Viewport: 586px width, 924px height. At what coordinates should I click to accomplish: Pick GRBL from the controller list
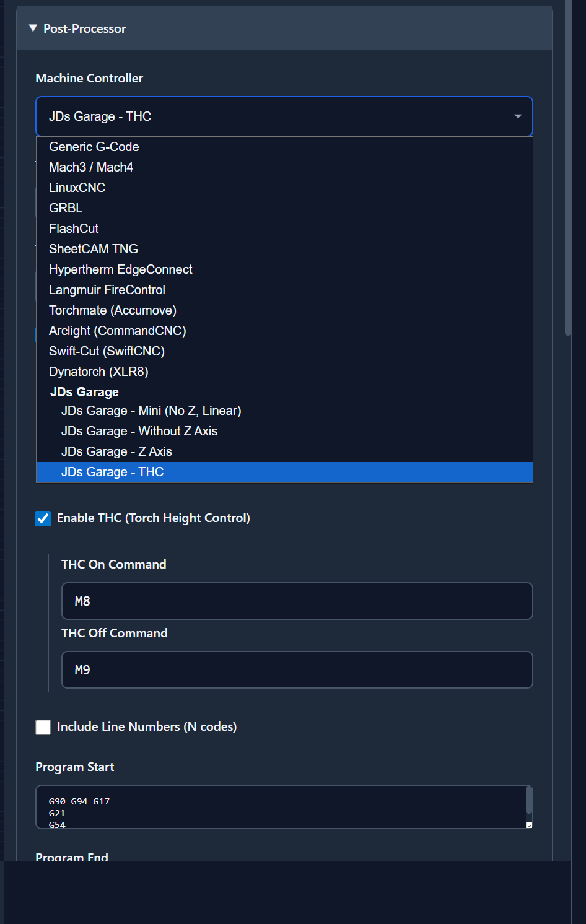[x=66, y=208]
